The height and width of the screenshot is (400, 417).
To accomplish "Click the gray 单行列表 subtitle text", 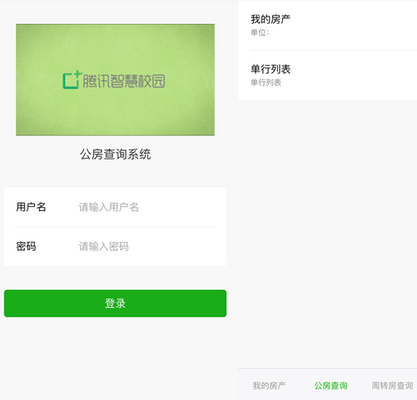I will point(266,82).
